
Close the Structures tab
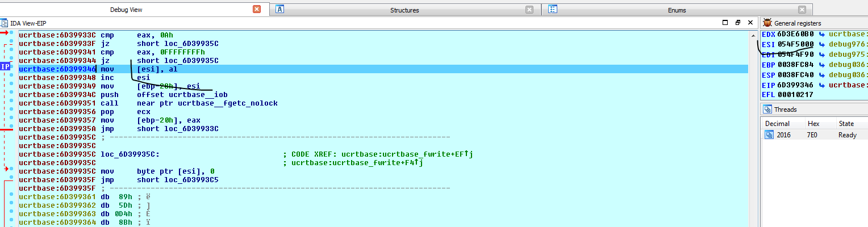pyautogui.click(x=529, y=10)
